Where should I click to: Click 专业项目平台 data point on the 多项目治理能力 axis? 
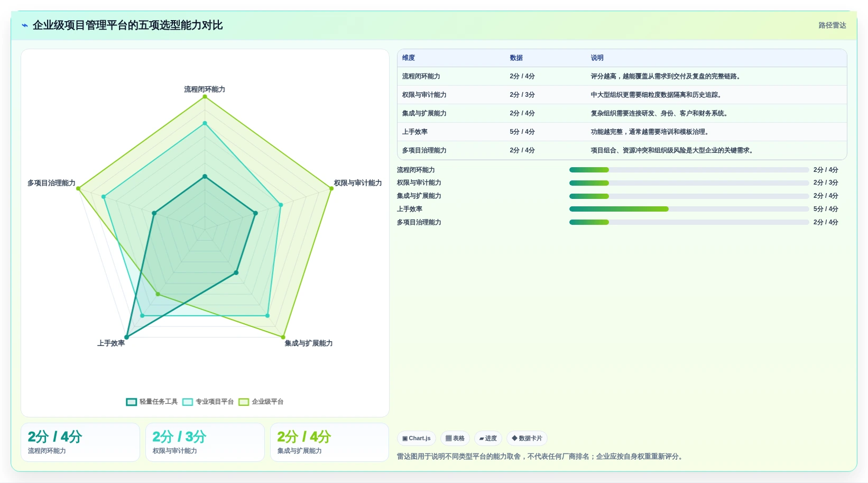104,197
